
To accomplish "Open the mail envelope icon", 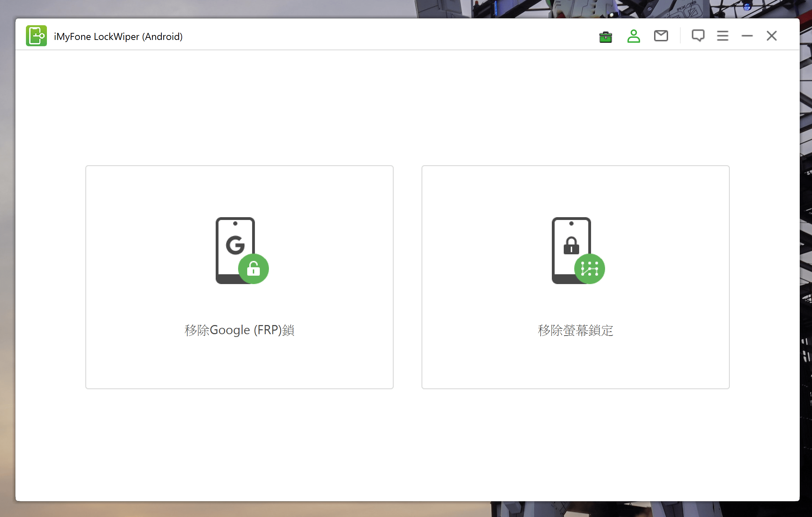I will pyautogui.click(x=661, y=36).
